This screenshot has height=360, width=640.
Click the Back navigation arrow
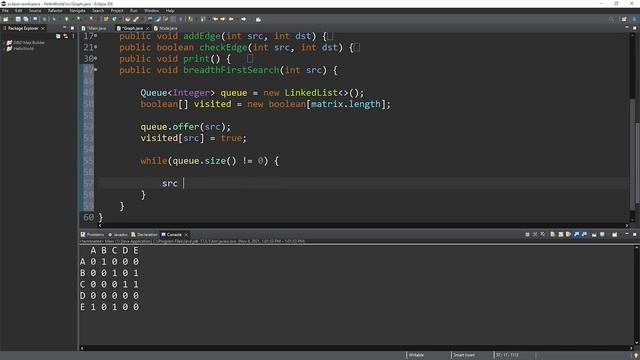(x=231, y=19)
